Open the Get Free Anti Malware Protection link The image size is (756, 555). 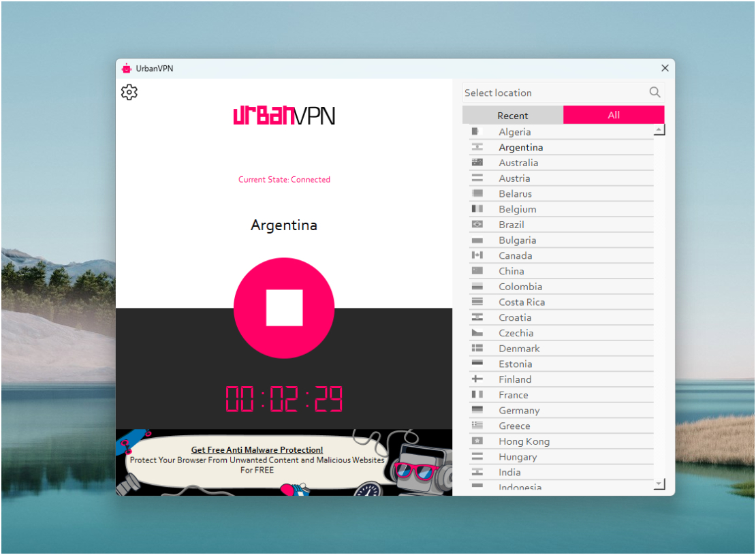pyautogui.click(x=257, y=449)
